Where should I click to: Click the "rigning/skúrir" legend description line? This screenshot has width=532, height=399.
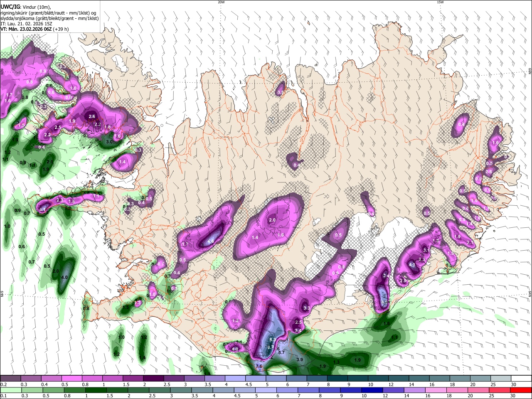click(48, 13)
